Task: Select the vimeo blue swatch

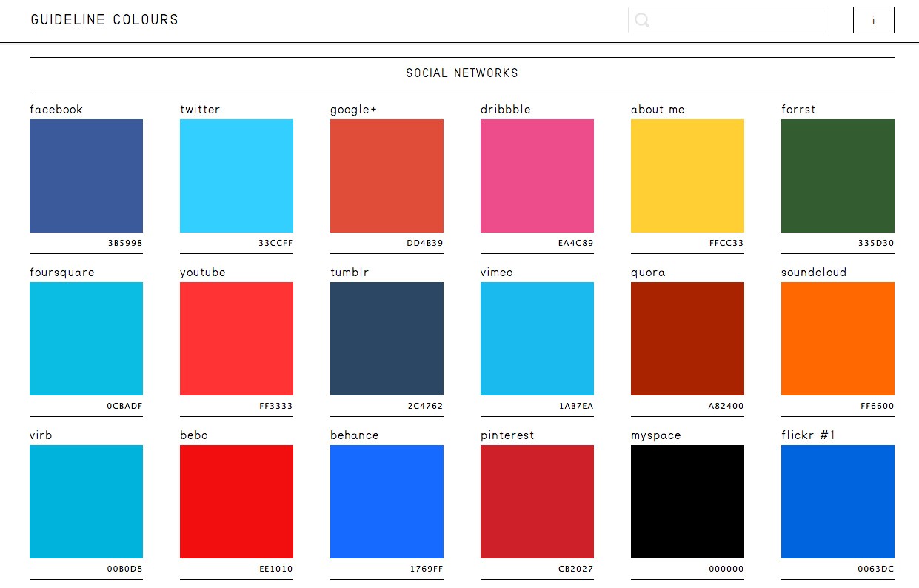Action: tap(537, 338)
